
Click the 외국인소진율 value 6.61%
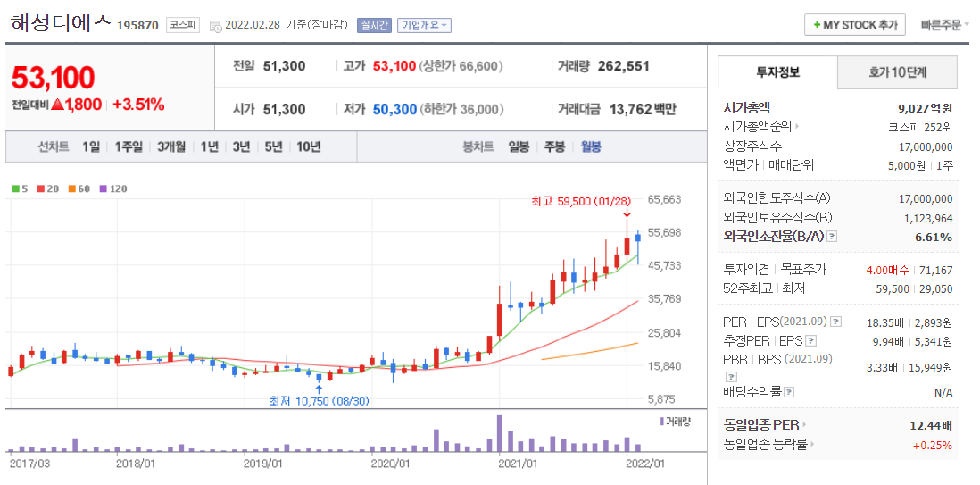tap(935, 238)
